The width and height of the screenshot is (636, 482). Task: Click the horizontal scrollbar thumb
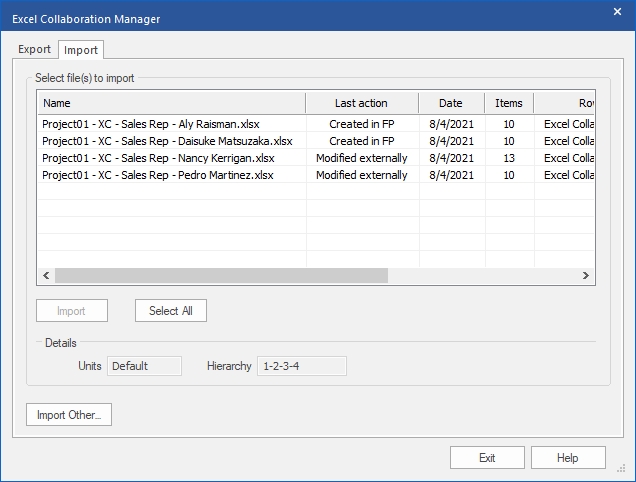point(220,276)
